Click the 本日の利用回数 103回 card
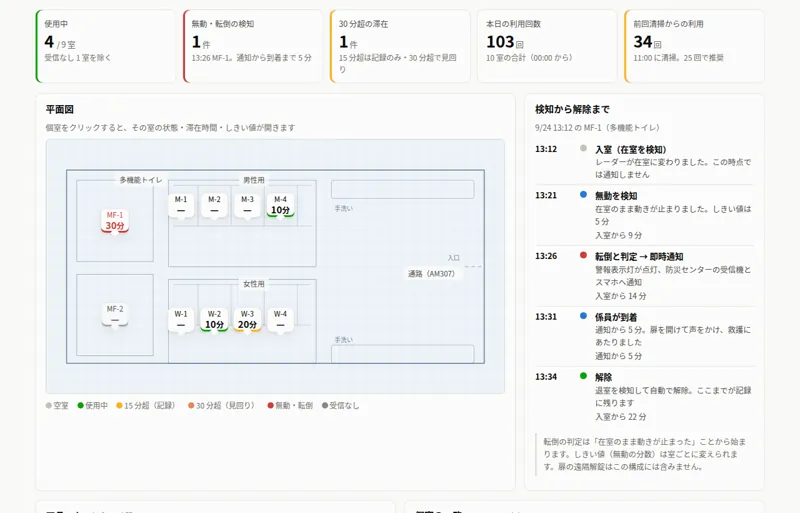Image resolution: width=800 pixels, height=513 pixels. tap(547, 46)
